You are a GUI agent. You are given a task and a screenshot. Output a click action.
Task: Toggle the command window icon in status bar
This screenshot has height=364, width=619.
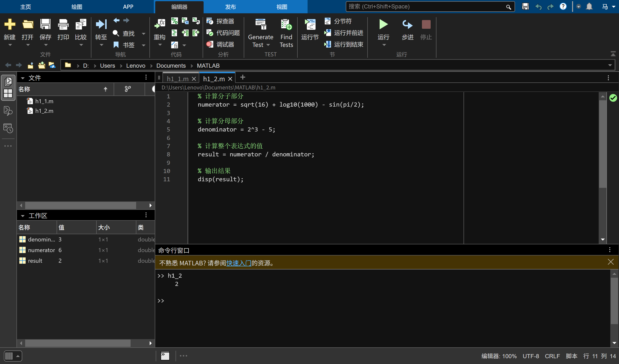[165, 356]
